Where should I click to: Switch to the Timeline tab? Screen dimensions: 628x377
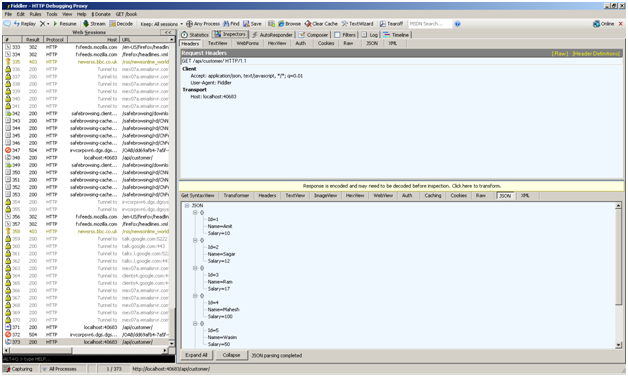click(x=396, y=35)
